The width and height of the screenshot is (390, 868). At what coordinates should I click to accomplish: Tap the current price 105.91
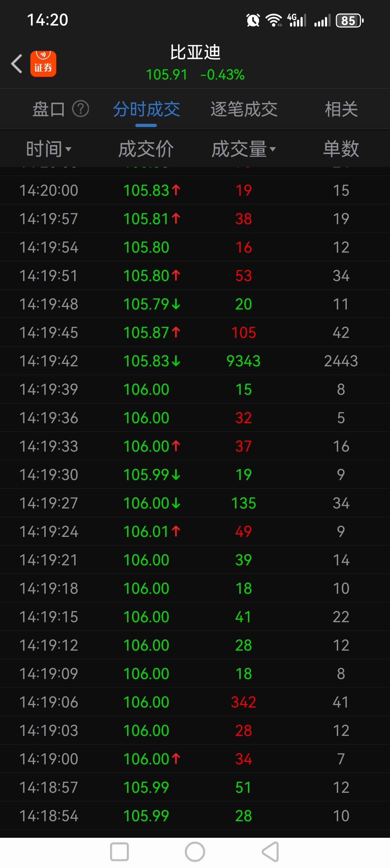167,75
